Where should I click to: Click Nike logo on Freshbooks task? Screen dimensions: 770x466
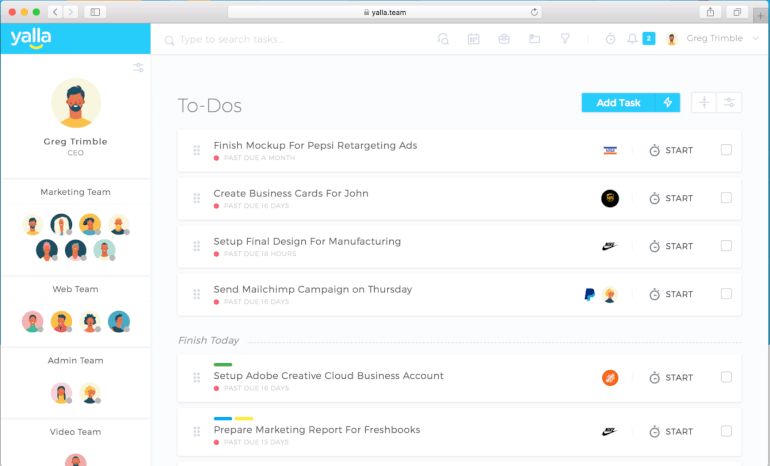[609, 432]
